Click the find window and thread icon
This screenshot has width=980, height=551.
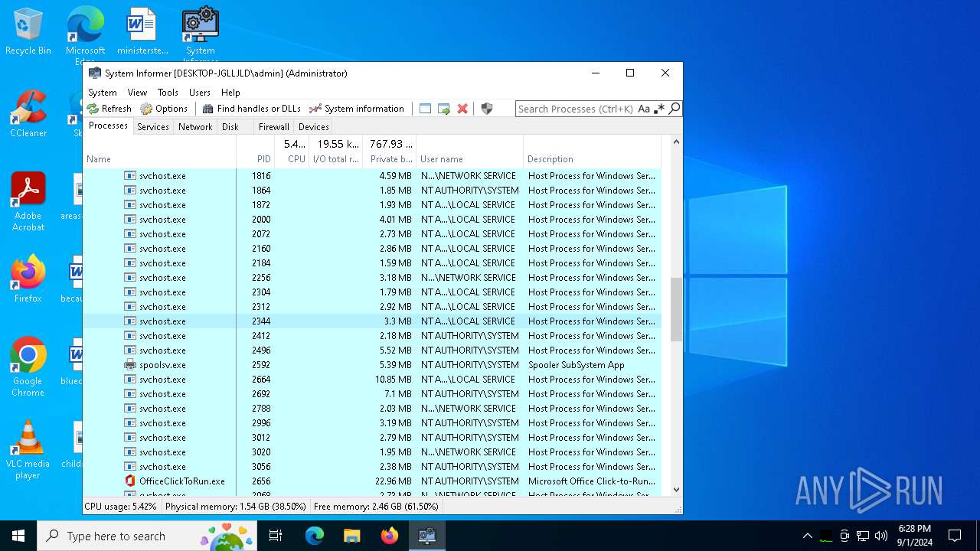click(x=444, y=109)
